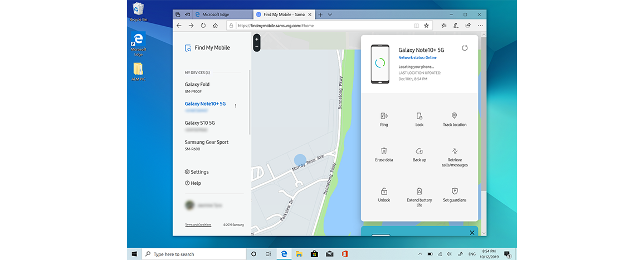The height and width of the screenshot is (260, 644).
Task: Ring the Galaxy Note10+ 5G
Action: [384, 120]
